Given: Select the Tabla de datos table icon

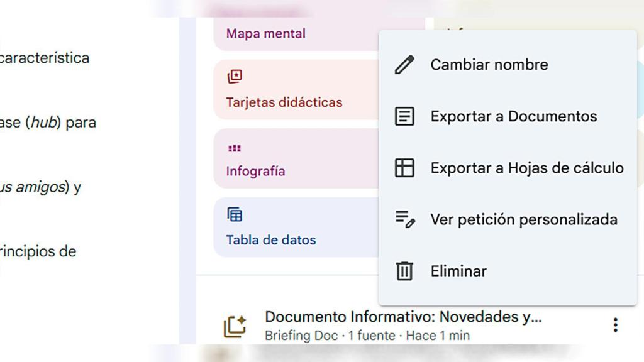Looking at the screenshot, I should pos(234,215).
